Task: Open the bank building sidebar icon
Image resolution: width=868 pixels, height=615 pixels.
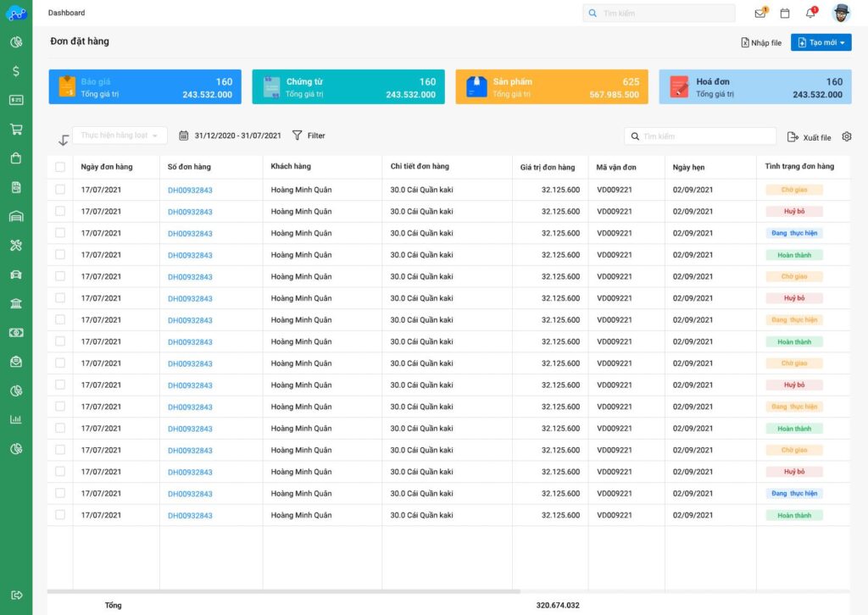Action: (16, 304)
